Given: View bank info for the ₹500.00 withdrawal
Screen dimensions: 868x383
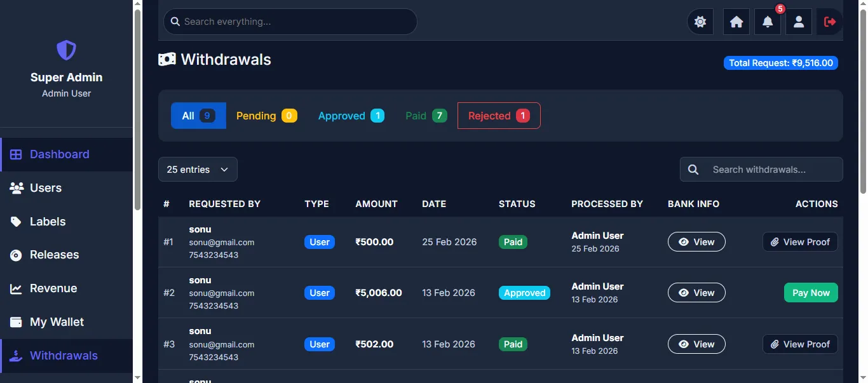Looking at the screenshot, I should point(696,242).
